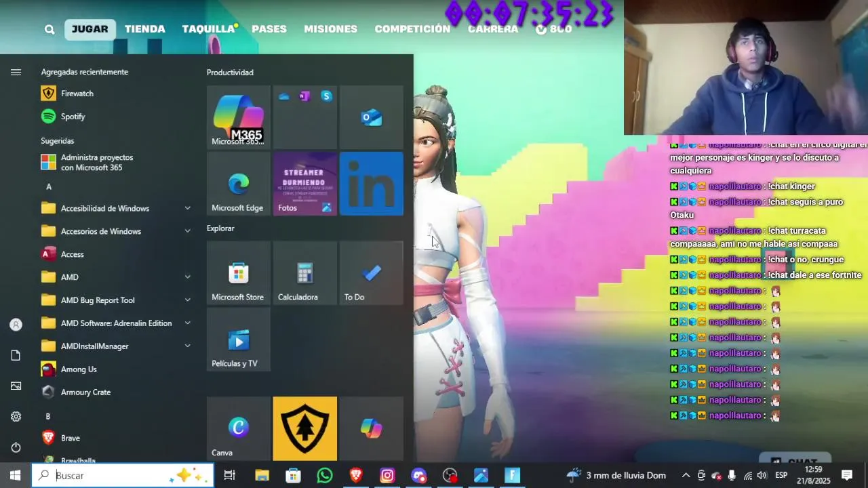Switch to the TAQUILLA tab
868x488 pixels.
208,29
